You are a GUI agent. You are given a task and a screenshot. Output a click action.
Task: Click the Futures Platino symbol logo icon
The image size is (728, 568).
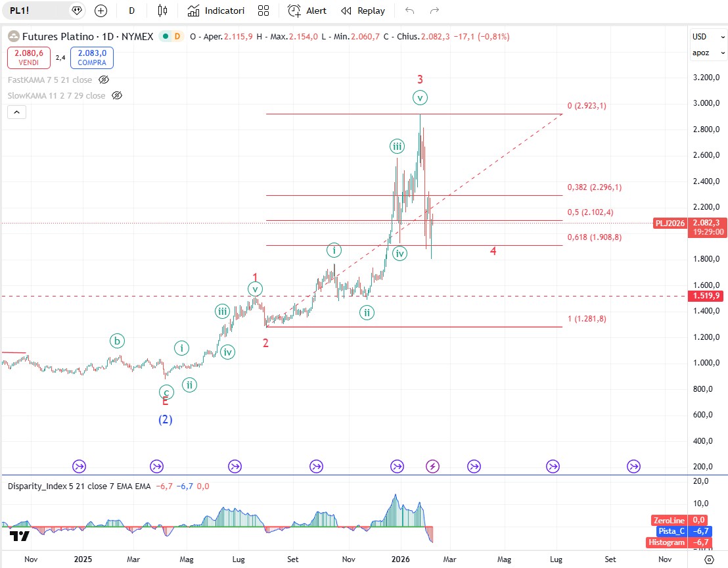coord(14,37)
